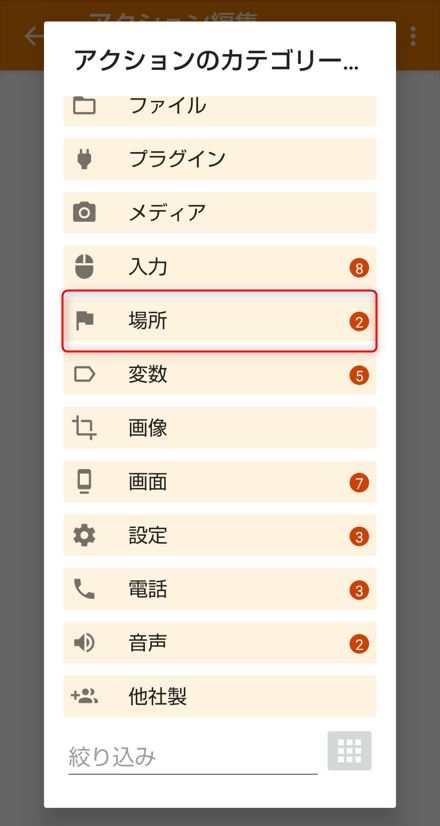Click the folder icon beside ファイル
The height and width of the screenshot is (826, 440).
pos(84,106)
